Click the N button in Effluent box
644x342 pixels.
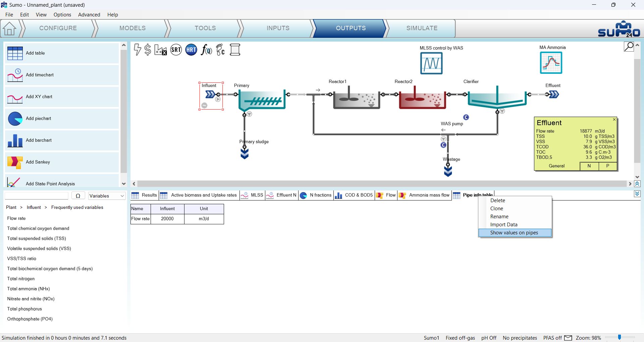tap(589, 166)
